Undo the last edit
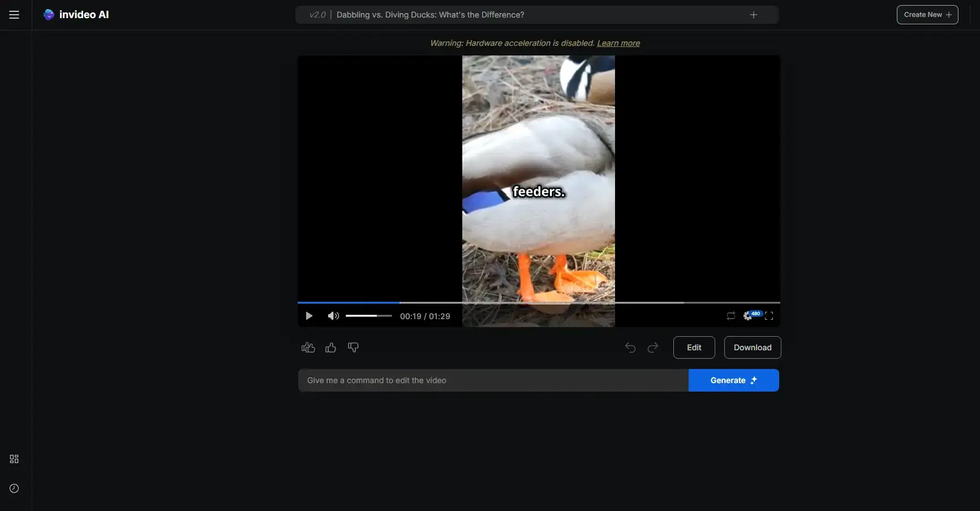The width and height of the screenshot is (980, 511). click(630, 347)
